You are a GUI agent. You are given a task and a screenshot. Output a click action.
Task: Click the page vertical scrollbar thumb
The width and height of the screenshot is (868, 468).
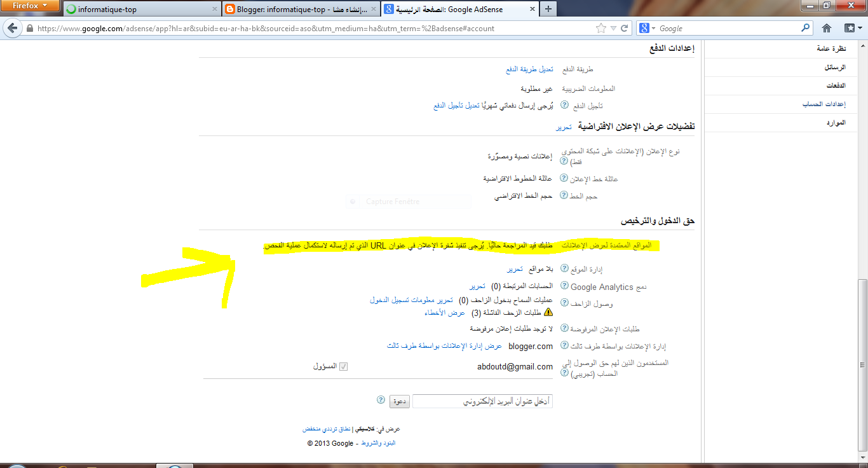coord(862,364)
